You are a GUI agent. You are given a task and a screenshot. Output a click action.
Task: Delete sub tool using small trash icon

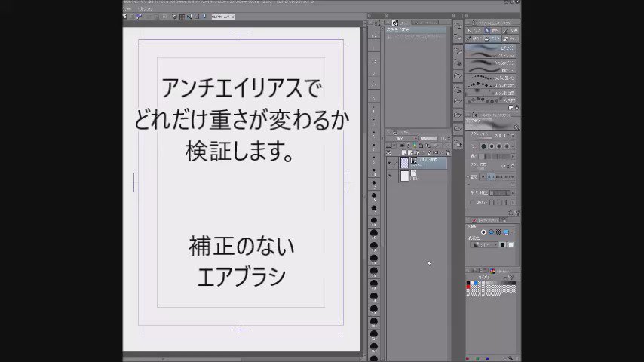(517, 108)
